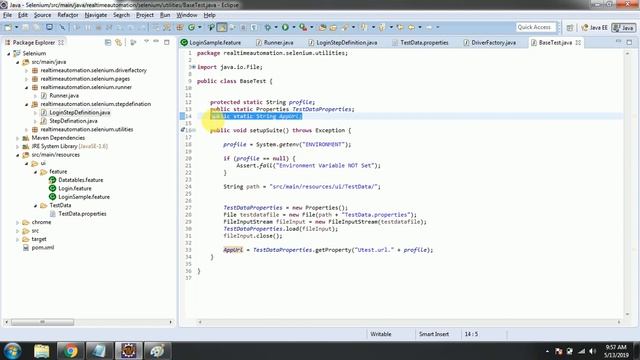640x360 pixels.
Task: Open the New dropdown arrow in toolbar
Action: pyautogui.click(x=16, y=27)
